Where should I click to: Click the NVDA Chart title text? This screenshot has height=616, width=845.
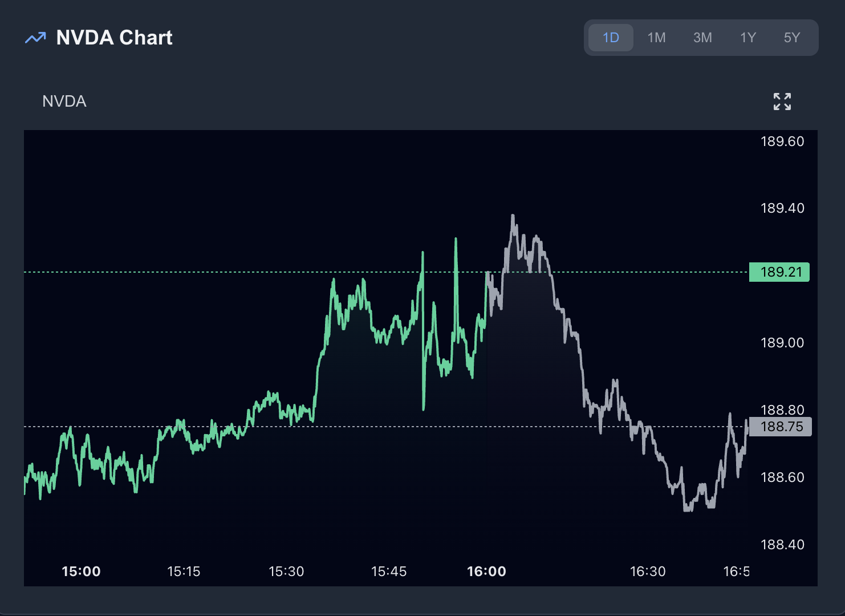click(114, 38)
